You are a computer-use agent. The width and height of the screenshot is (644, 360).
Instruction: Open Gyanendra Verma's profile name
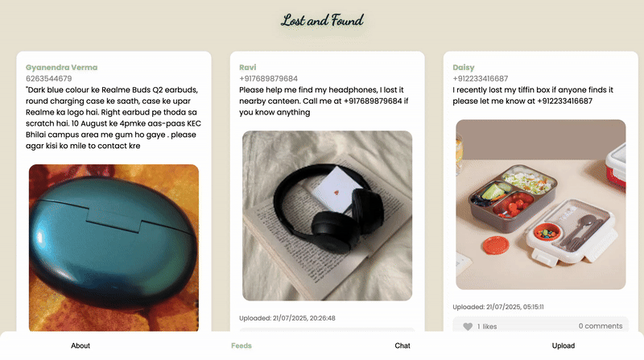(x=61, y=68)
